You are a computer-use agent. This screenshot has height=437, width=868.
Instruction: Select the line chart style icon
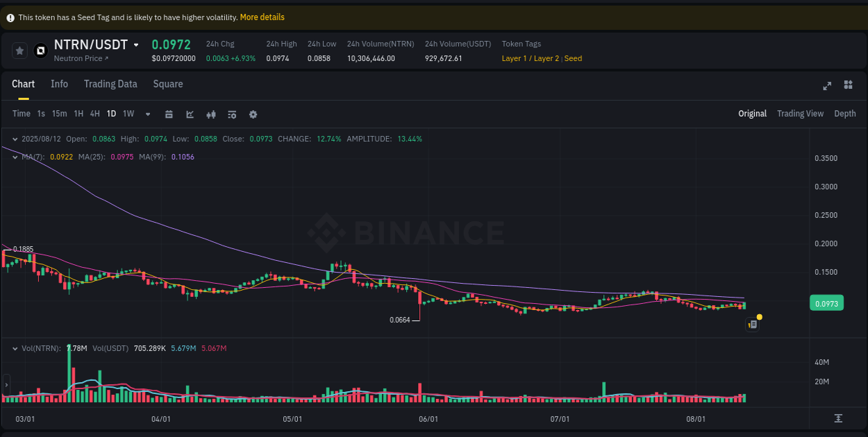(190, 114)
